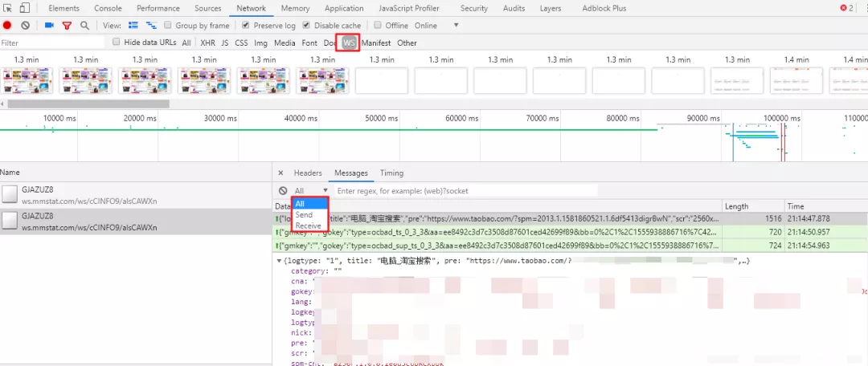Click the filmstrip horizontal scrollbar
868x366 pixels.
(x=88, y=104)
